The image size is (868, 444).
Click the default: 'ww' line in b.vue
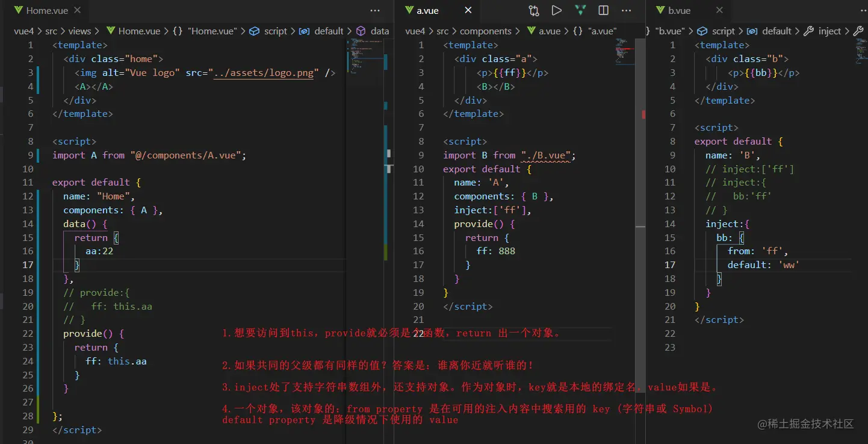[x=763, y=264]
